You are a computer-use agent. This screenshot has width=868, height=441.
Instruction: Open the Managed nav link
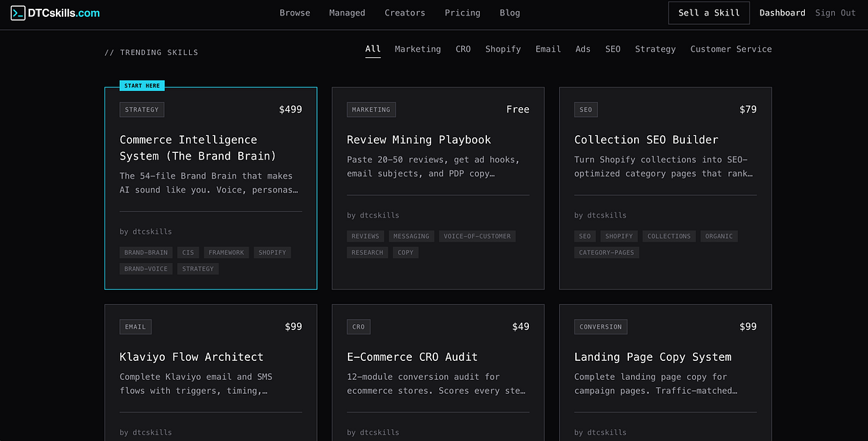[347, 12]
